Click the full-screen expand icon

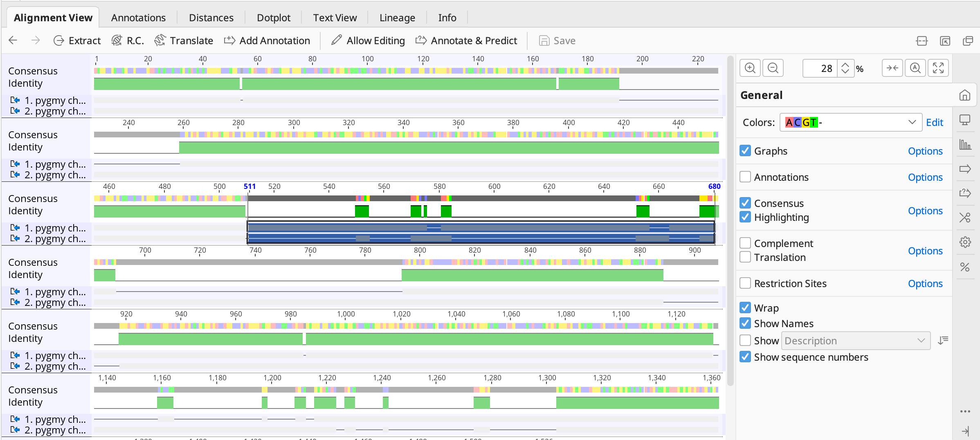(938, 68)
